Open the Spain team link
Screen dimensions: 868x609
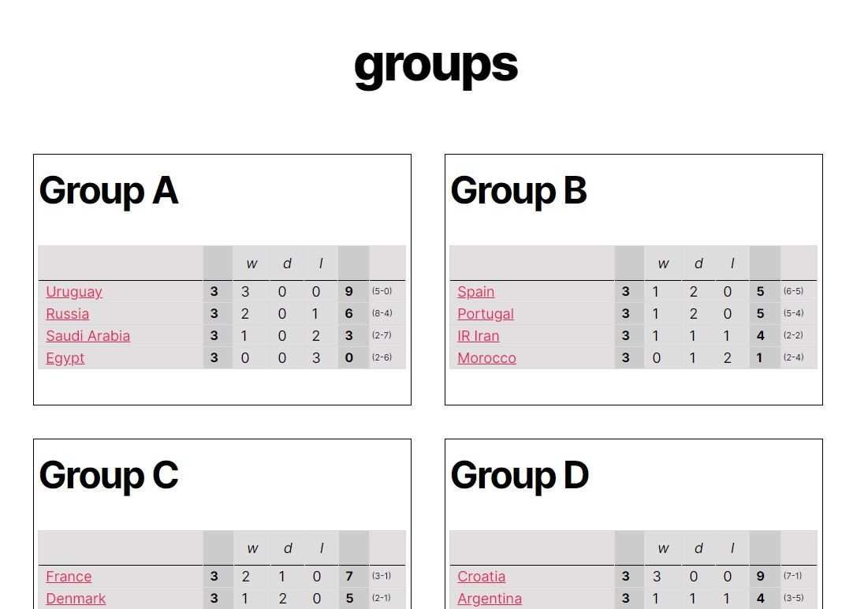[476, 292]
